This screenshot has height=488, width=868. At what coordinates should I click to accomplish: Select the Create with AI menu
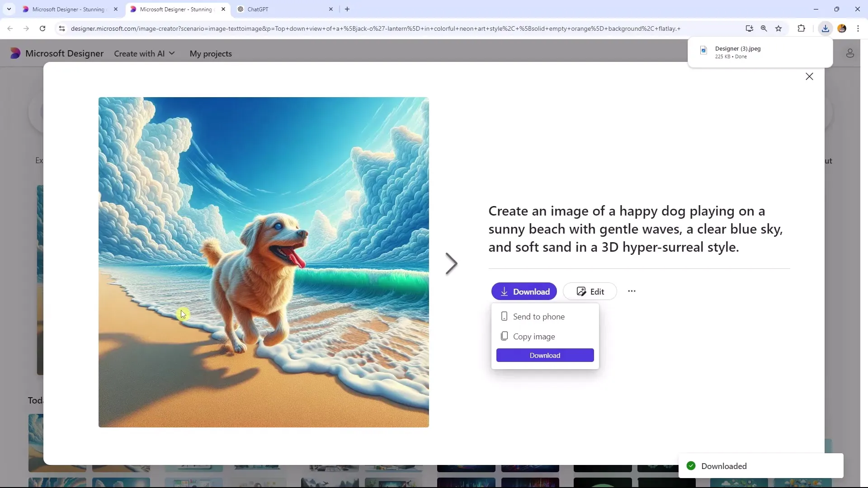click(144, 53)
